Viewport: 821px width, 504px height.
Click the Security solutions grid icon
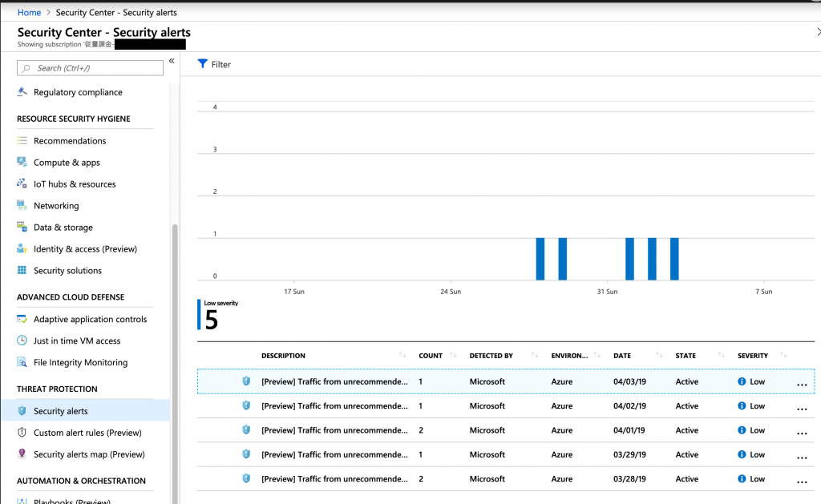22,271
